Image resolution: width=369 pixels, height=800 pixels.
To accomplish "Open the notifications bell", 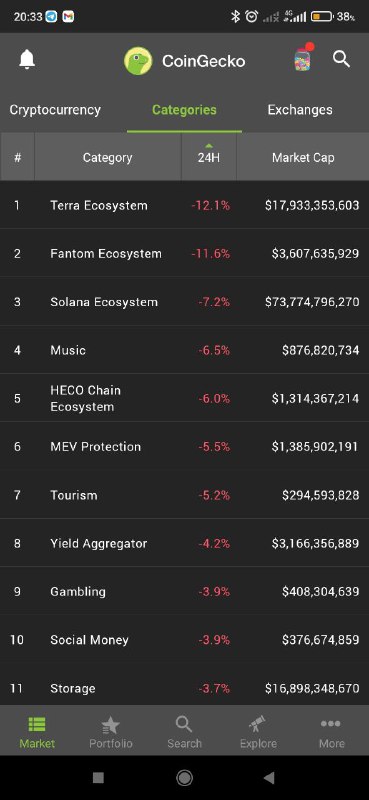I will click(x=27, y=60).
